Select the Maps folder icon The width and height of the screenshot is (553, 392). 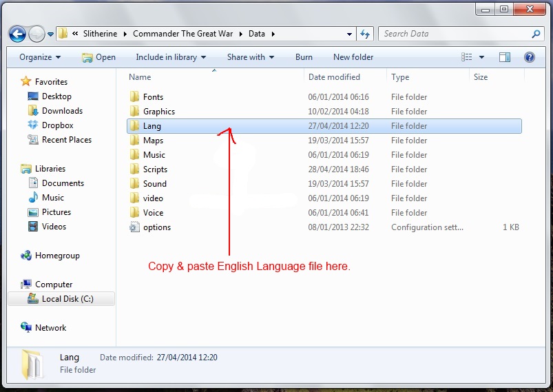[x=134, y=140]
